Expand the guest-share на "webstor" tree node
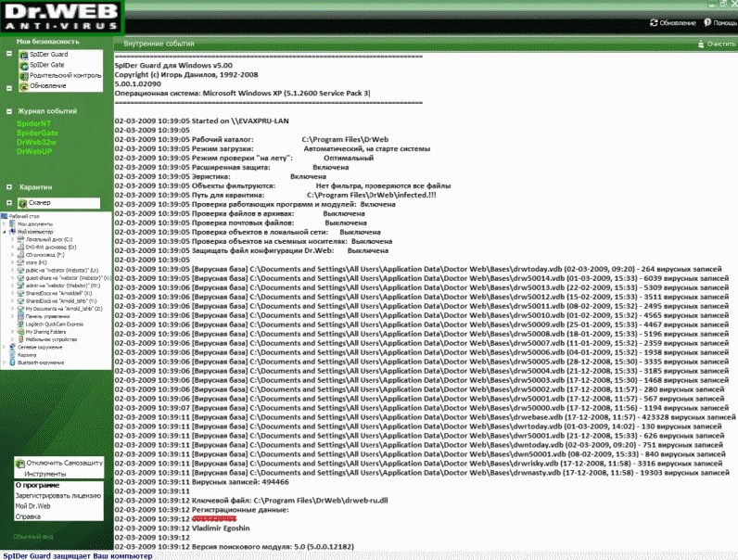This screenshot has width=738, height=560. coord(13,278)
